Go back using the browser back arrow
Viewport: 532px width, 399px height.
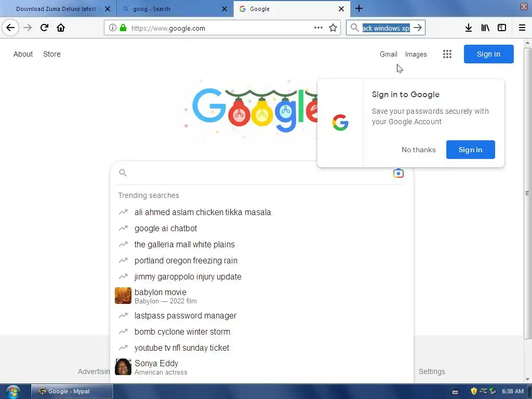10,28
